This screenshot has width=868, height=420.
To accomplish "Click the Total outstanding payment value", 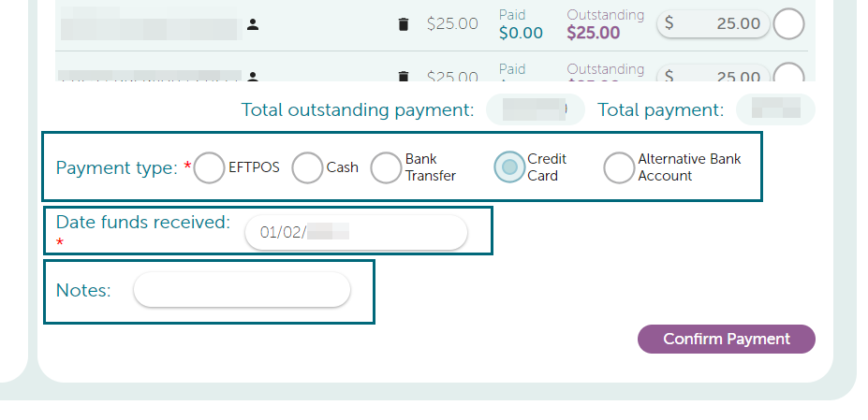I will pos(536,109).
